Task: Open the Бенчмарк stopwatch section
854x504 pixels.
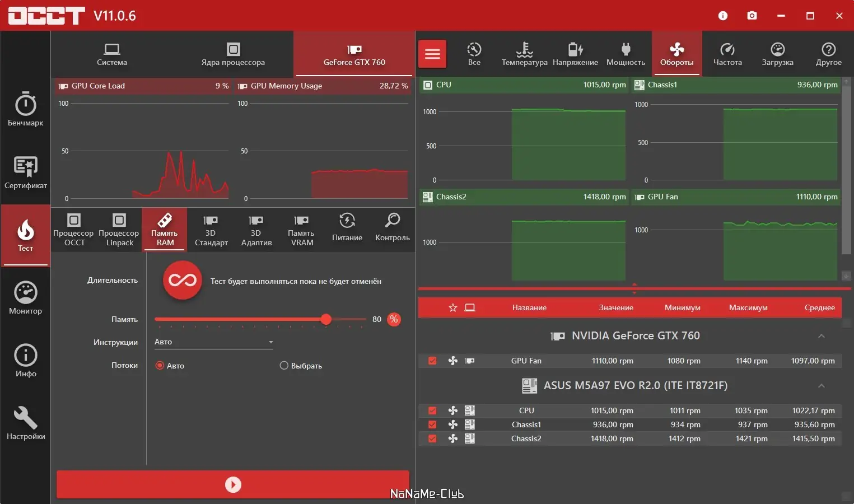Action: 25,109
